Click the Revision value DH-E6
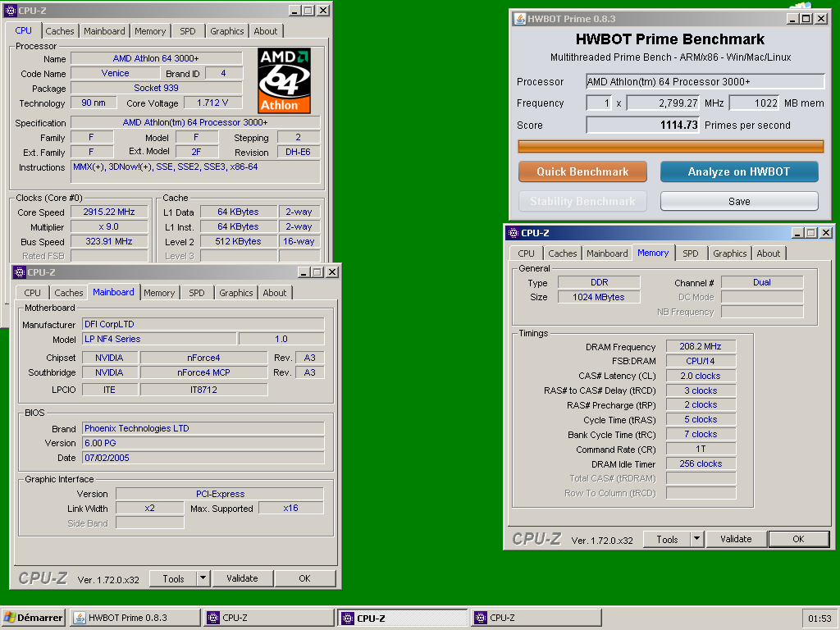 click(x=299, y=152)
